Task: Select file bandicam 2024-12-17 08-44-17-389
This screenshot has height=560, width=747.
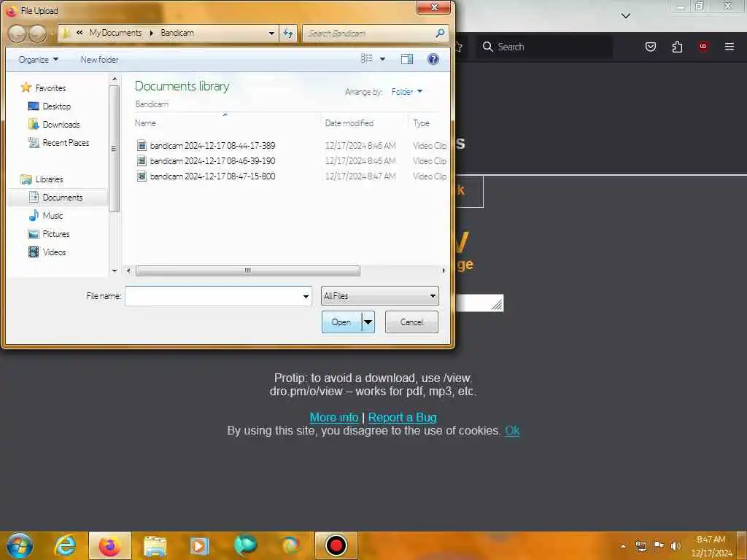Action: (x=212, y=145)
